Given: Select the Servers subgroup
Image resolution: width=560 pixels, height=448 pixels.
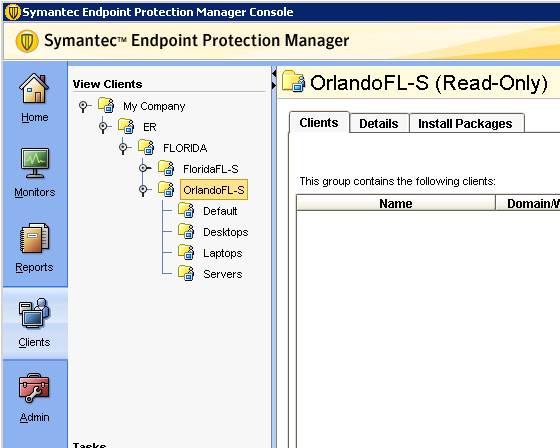Looking at the screenshot, I should (x=222, y=274).
